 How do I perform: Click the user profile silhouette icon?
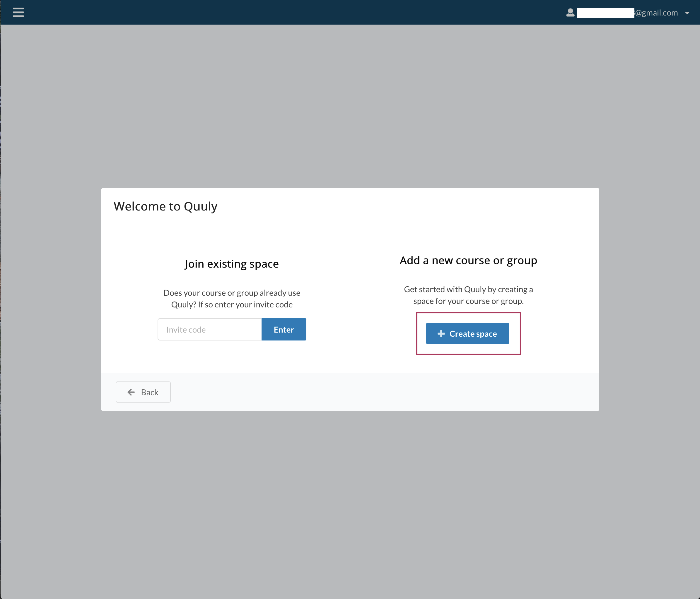570,13
